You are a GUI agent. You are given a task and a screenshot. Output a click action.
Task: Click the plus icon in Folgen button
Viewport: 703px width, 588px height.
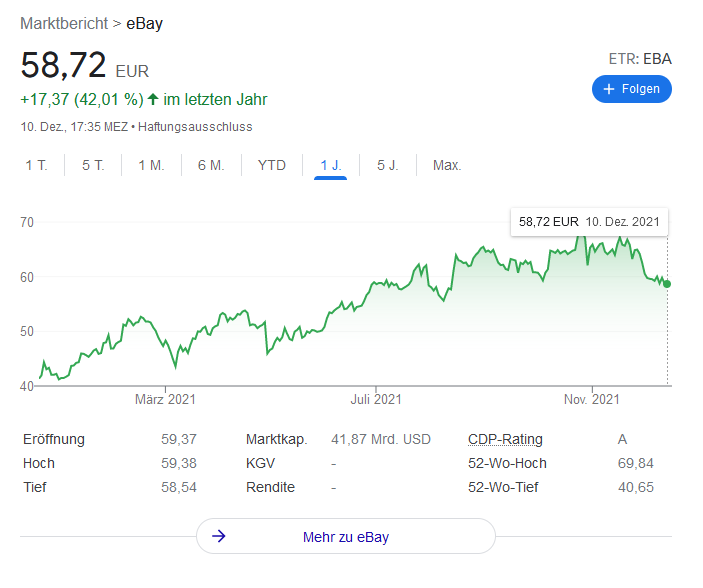608,89
